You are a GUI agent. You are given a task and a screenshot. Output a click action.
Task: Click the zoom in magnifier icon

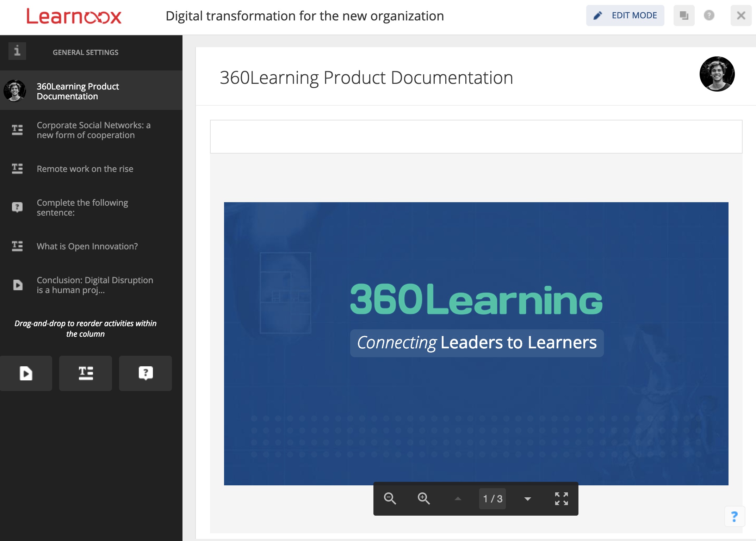point(424,499)
